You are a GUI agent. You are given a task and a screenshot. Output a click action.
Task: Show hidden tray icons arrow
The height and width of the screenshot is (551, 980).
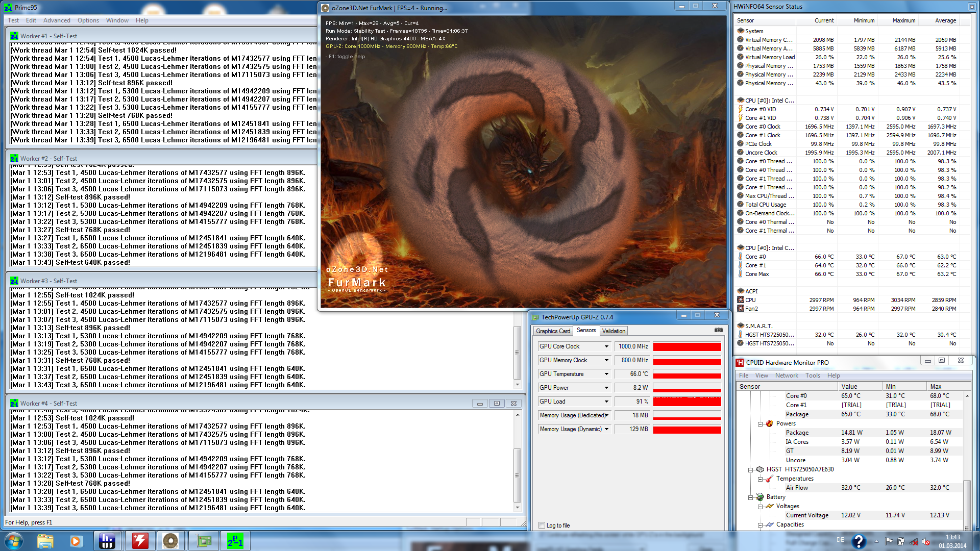pos(876,541)
